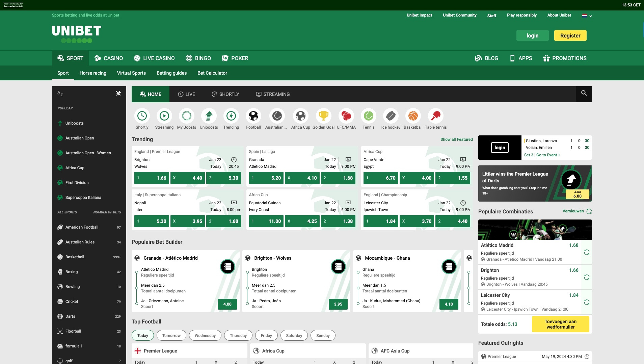Select the Tomorrow filter chip
This screenshot has height=364, width=644.
pyautogui.click(x=171, y=335)
